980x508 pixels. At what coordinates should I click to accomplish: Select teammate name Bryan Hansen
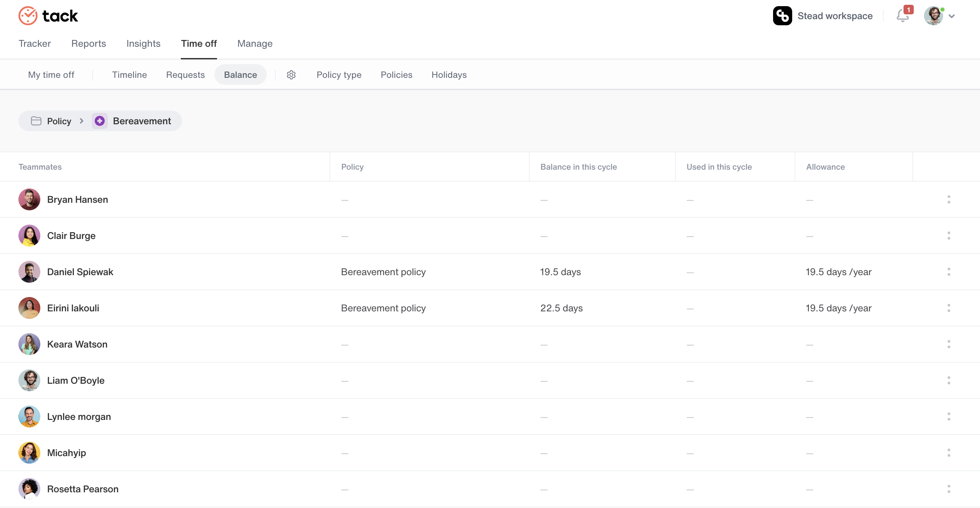tap(78, 199)
